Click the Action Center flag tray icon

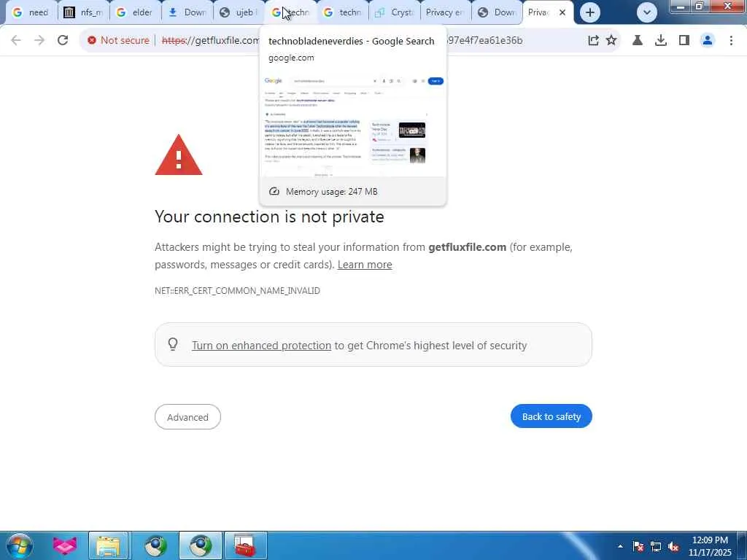coord(638,546)
